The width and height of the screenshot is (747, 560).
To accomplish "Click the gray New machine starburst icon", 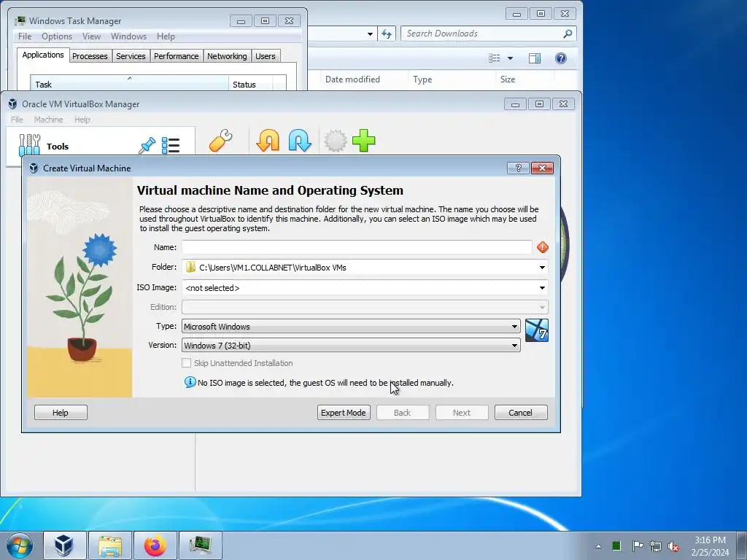I will [336, 141].
